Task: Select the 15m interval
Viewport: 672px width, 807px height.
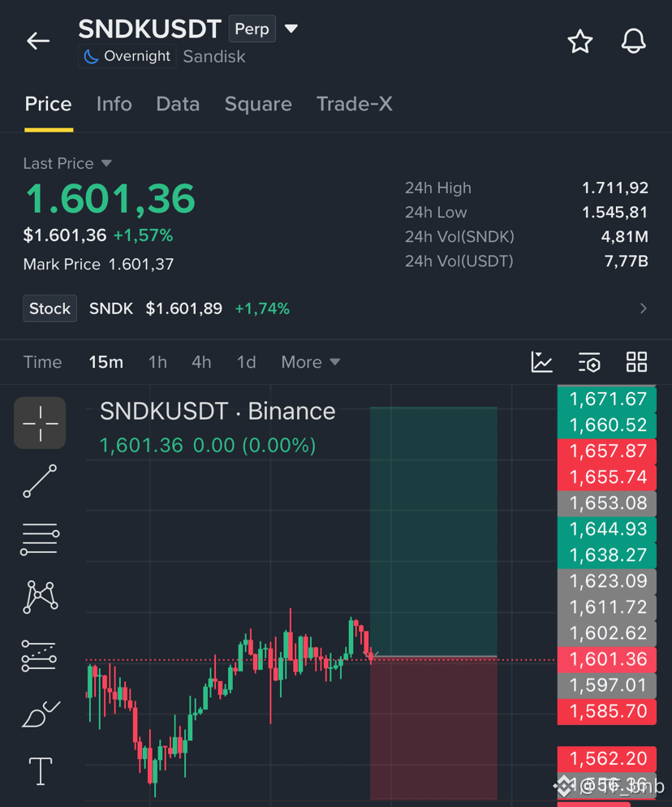Action: point(106,362)
